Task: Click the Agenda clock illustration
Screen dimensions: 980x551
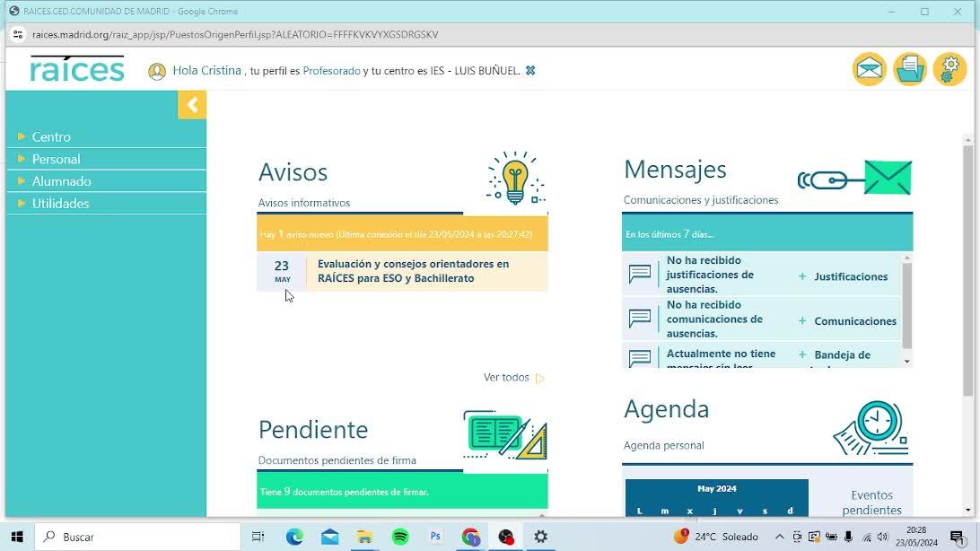Action: click(871, 428)
